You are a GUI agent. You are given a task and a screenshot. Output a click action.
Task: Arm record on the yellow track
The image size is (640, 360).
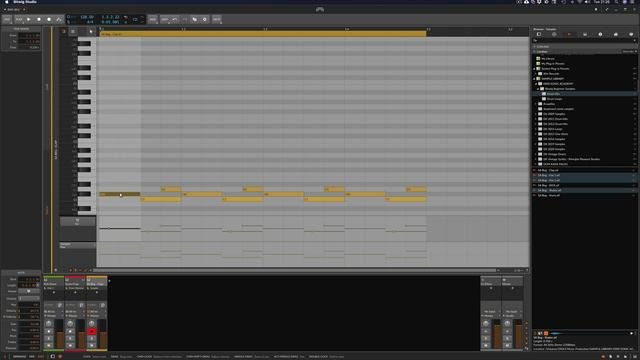(x=92, y=331)
